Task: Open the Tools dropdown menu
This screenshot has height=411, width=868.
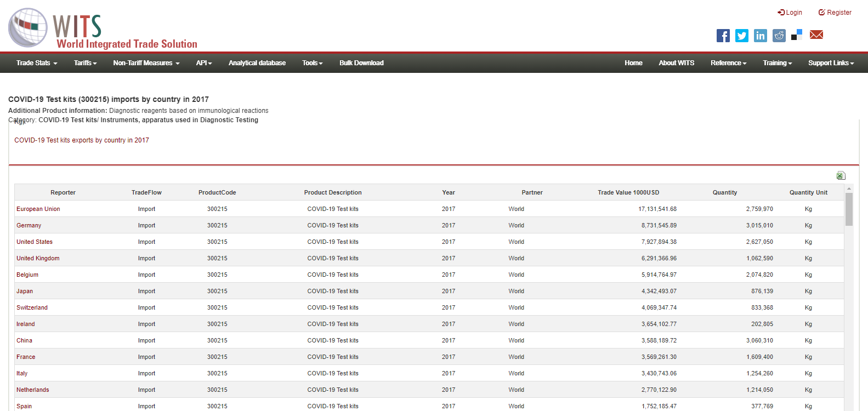Action: pyautogui.click(x=313, y=63)
